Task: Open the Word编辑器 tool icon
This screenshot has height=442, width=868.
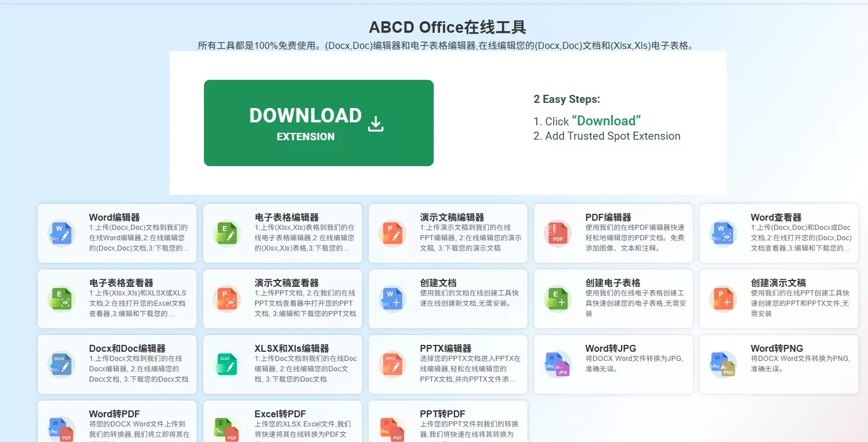Action: 61,233
